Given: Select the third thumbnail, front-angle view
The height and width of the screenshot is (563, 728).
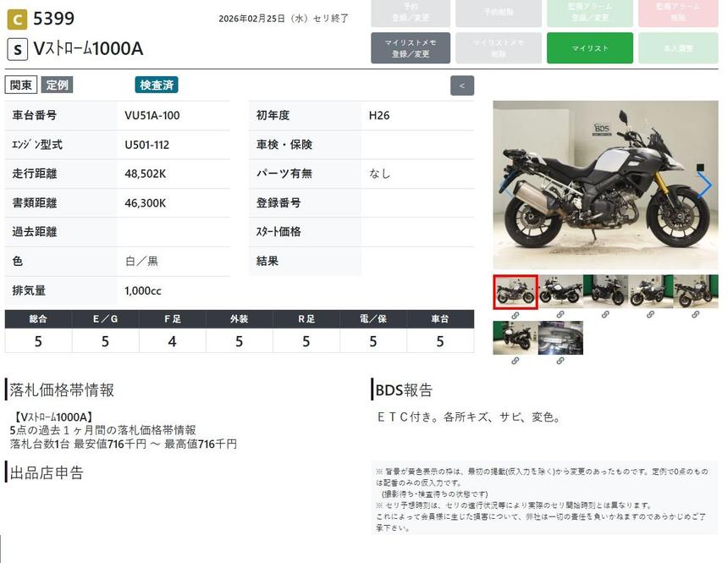Looking at the screenshot, I should (x=605, y=292).
